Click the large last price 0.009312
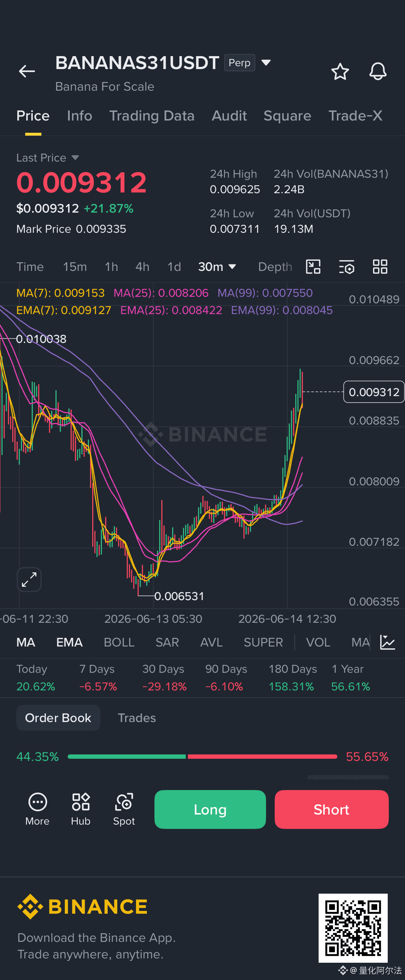The height and width of the screenshot is (980, 405). point(81,183)
